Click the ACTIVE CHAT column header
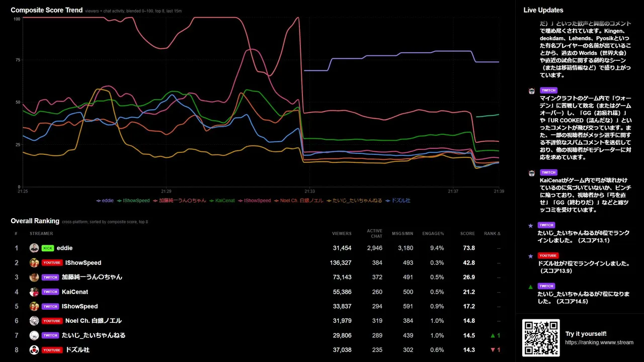 (374, 234)
